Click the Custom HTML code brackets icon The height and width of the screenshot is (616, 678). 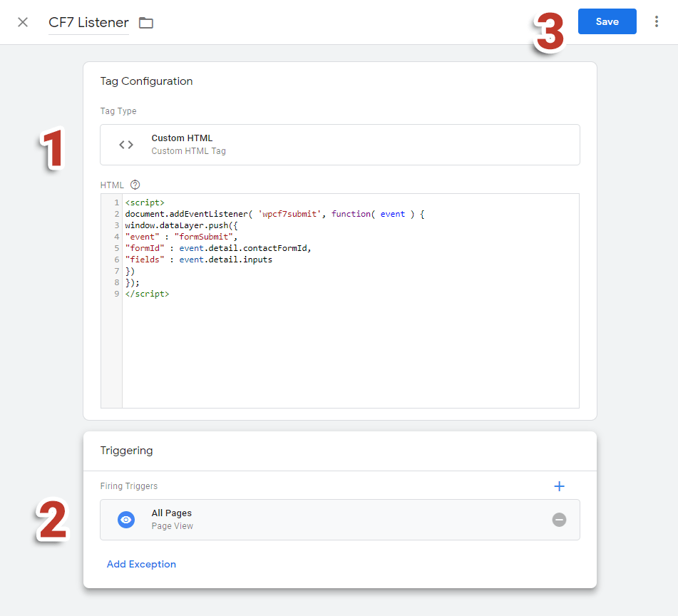(x=125, y=144)
